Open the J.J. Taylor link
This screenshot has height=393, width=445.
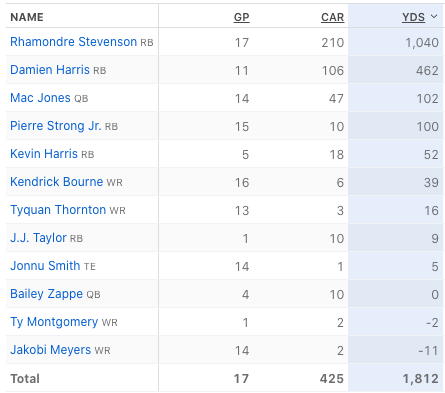click(x=38, y=238)
